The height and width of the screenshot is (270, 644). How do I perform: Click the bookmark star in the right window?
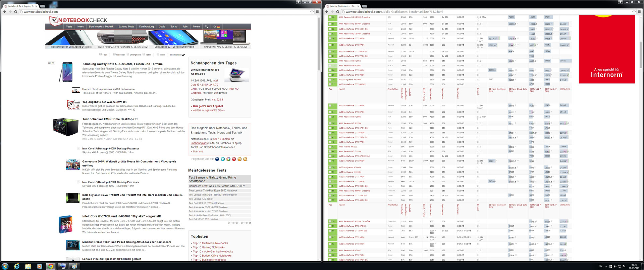[x=634, y=12]
